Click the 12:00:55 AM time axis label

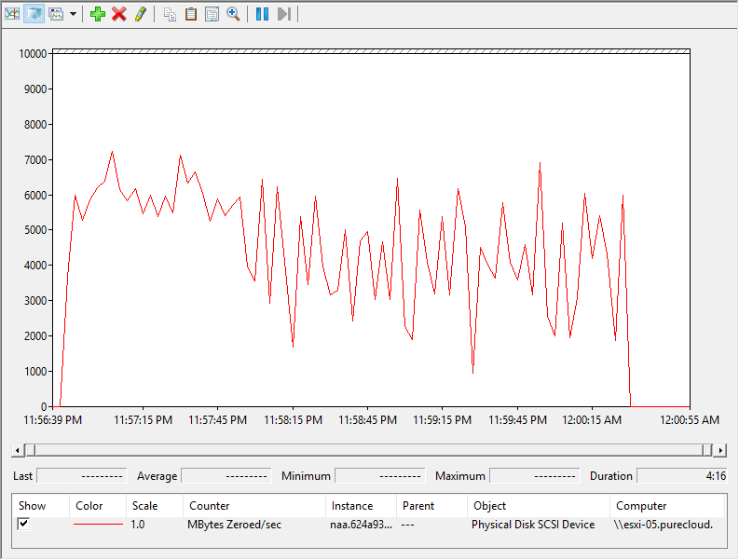(x=690, y=419)
